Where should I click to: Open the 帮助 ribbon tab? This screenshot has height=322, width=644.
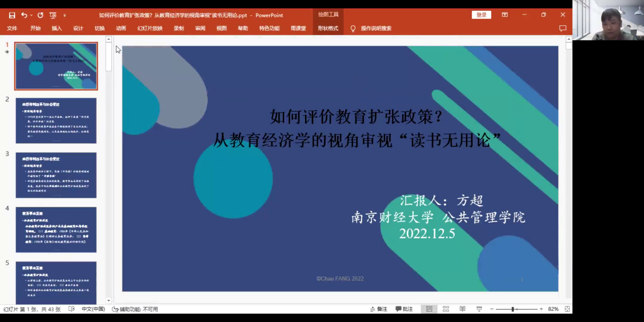pos(243,28)
